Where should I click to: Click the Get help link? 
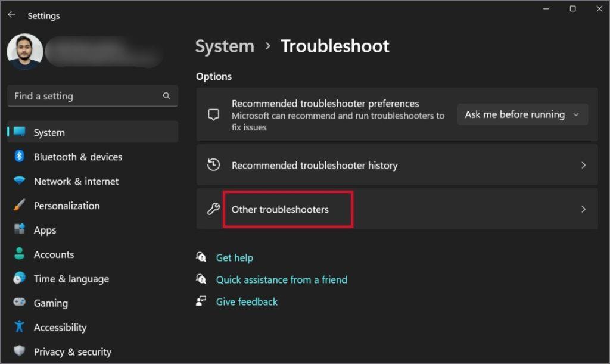coord(235,258)
